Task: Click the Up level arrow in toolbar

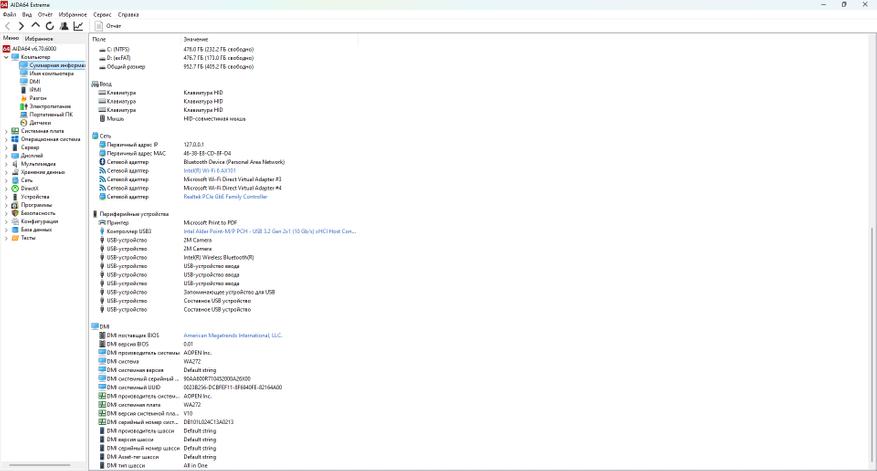Action: [x=35, y=26]
